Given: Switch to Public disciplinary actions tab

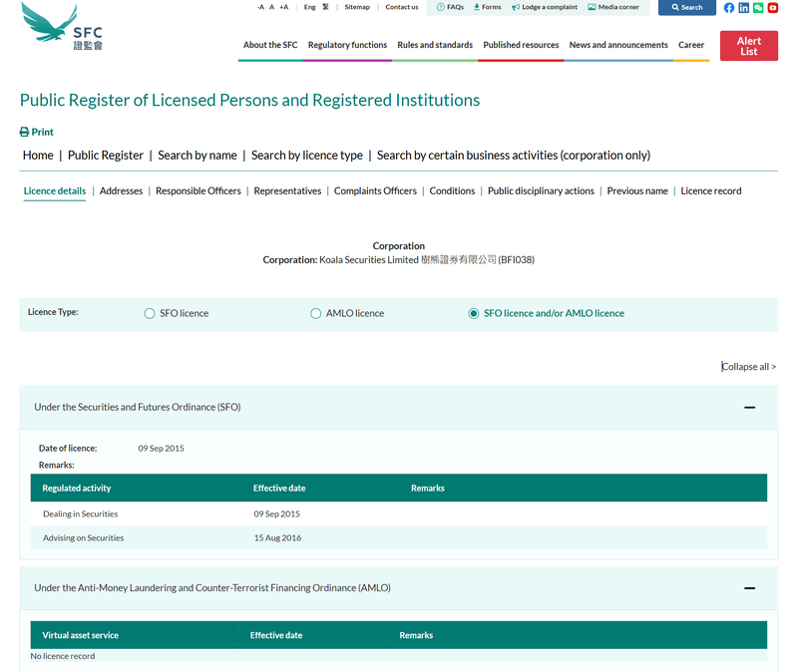Looking at the screenshot, I should click(x=541, y=190).
